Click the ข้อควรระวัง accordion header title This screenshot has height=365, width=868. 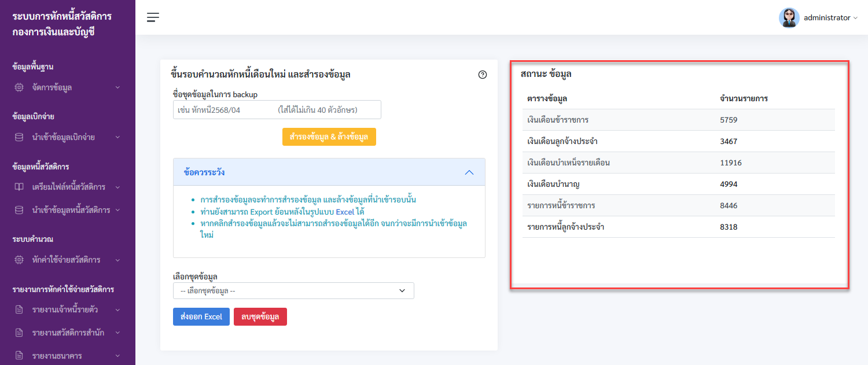[204, 172]
